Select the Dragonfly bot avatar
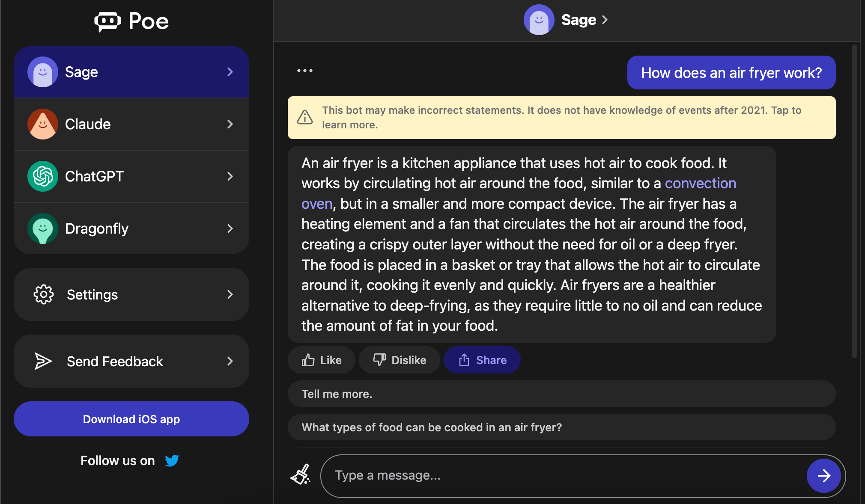 [x=42, y=228]
